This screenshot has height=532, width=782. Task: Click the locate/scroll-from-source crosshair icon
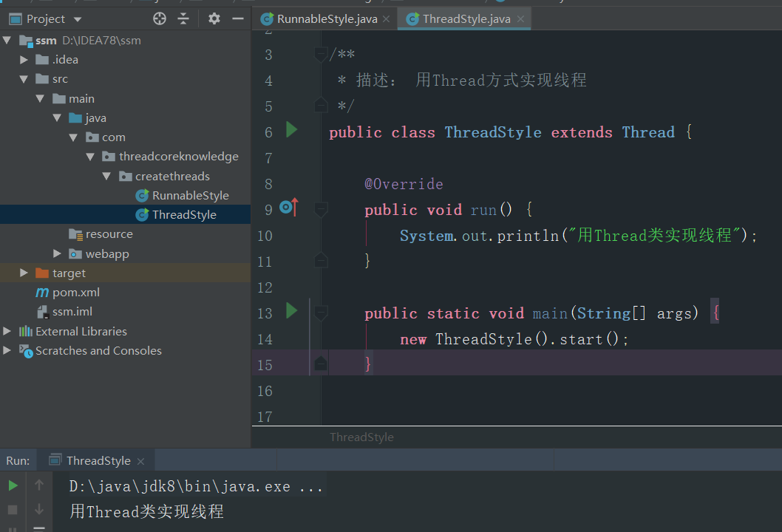[160, 19]
